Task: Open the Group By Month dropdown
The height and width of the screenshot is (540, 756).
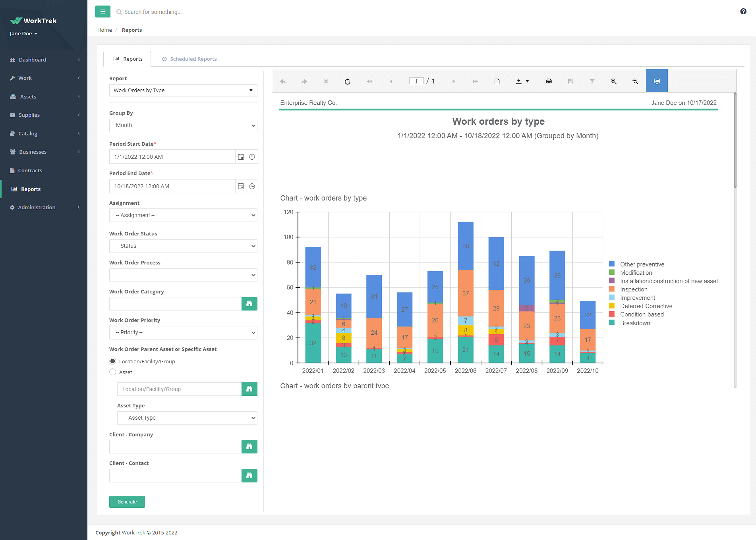Action: pyautogui.click(x=183, y=125)
